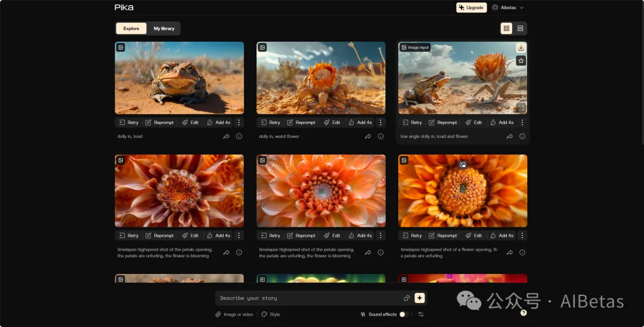This screenshot has height=327, width=644.
Task: Add 4s to 'dolly in, weird flower' video
Action: [x=360, y=122]
